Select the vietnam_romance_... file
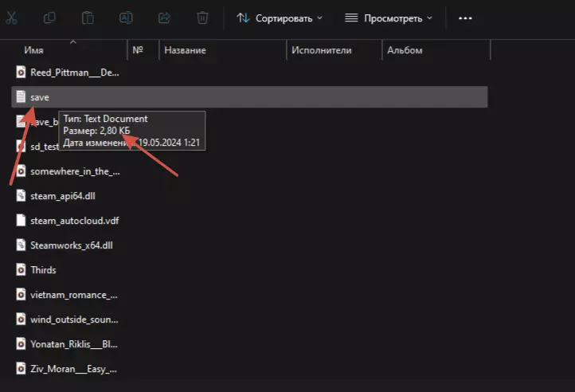 (x=67, y=295)
